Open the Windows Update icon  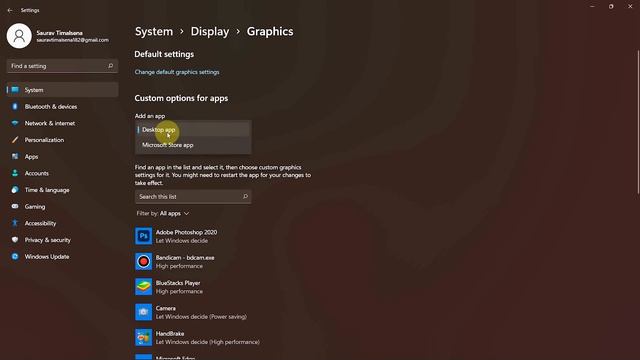[x=15, y=257]
